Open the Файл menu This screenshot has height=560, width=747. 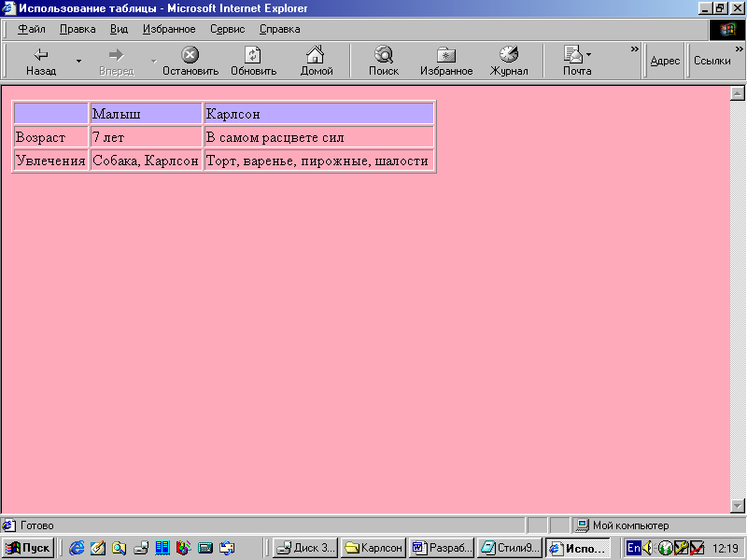point(32,29)
